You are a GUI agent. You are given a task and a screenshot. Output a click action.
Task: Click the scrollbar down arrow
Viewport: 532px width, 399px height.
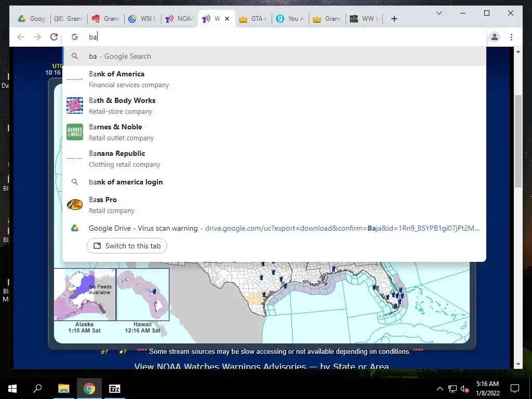pos(518,364)
